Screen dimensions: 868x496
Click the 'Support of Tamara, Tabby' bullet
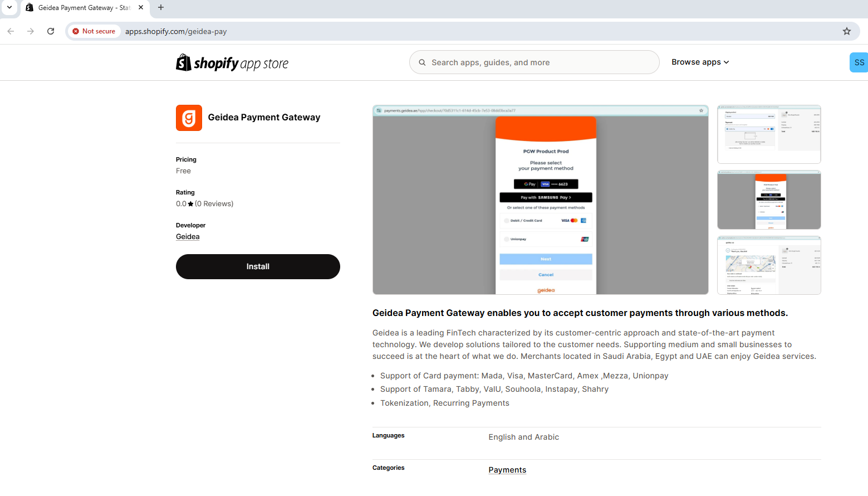(494, 389)
